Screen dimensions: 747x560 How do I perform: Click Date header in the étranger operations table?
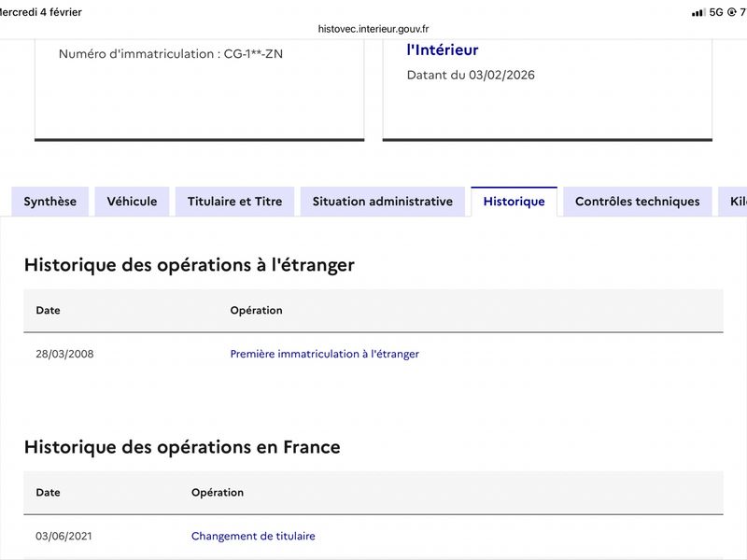pyautogui.click(x=48, y=311)
